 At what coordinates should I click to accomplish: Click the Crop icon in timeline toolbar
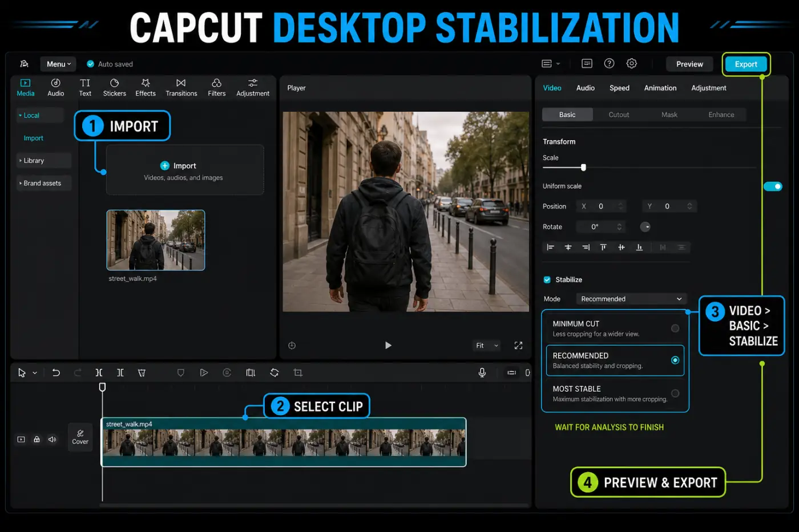point(297,372)
